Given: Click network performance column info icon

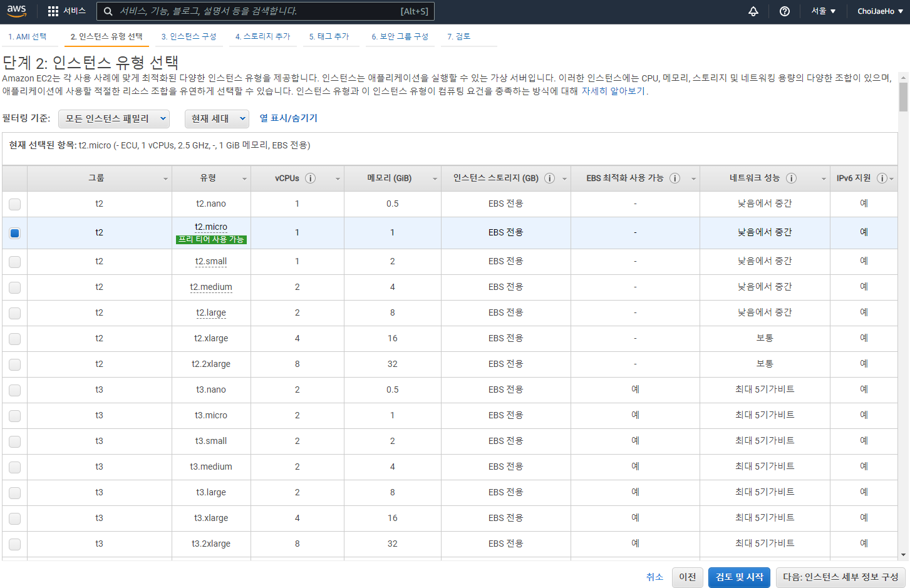Looking at the screenshot, I should pos(791,178).
